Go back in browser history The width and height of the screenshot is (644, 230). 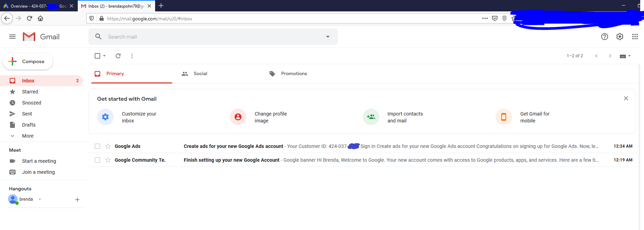pyautogui.click(x=7, y=18)
